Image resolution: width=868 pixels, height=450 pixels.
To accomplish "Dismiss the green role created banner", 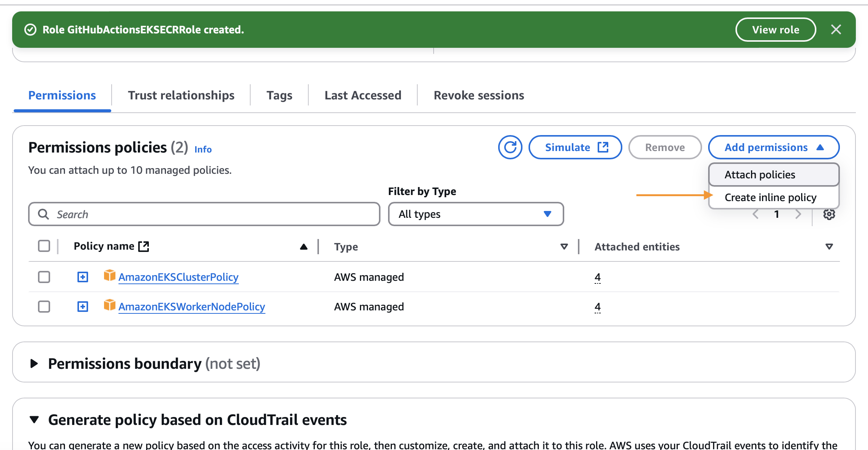I will tap(836, 30).
